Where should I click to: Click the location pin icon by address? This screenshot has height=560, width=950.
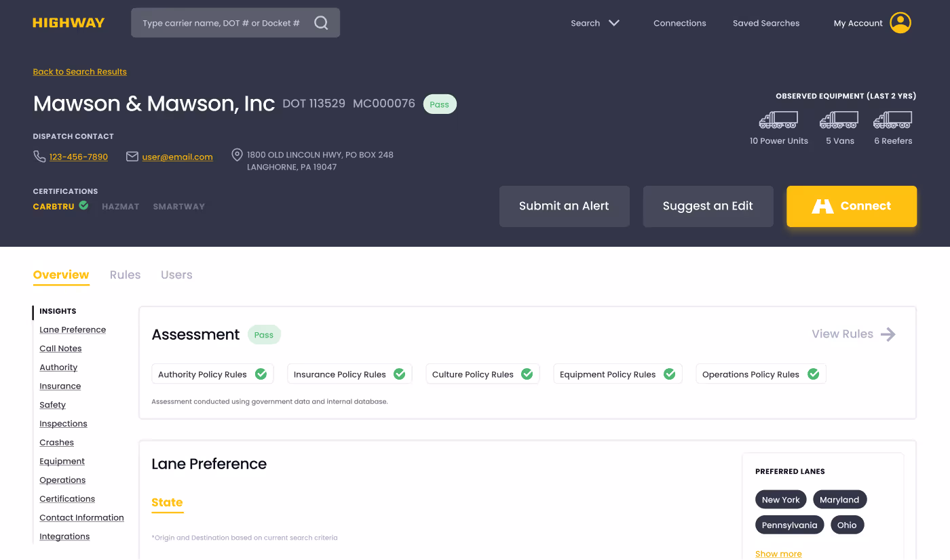point(237,155)
